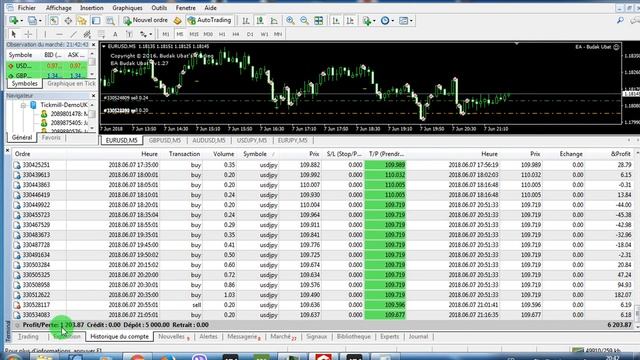
Task: Open the Graphiques menu
Action: point(127,8)
